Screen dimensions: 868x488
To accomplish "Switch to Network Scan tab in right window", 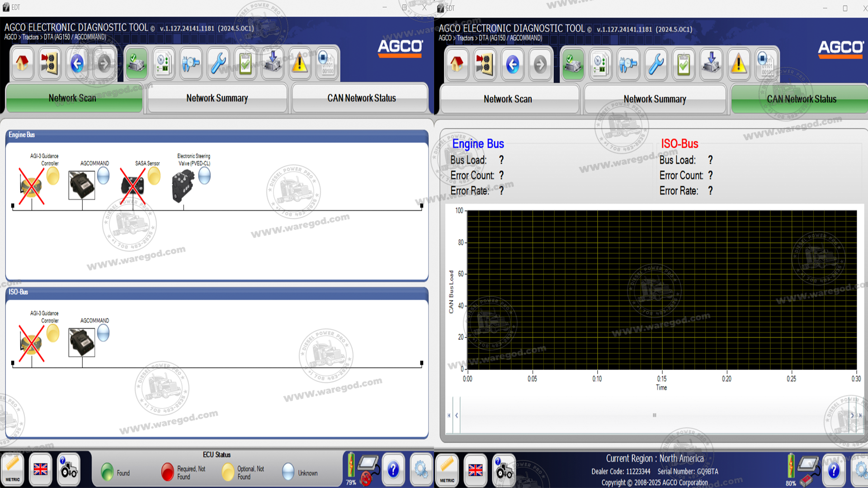I will (508, 99).
